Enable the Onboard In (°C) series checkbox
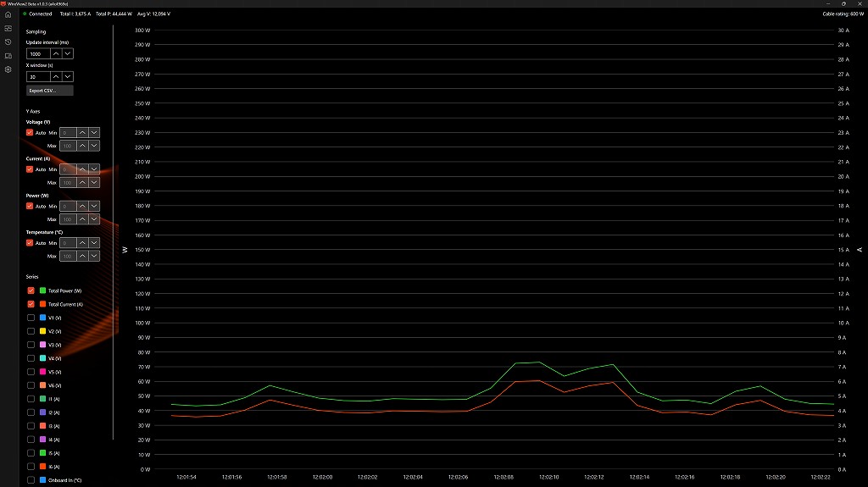 [x=31, y=480]
